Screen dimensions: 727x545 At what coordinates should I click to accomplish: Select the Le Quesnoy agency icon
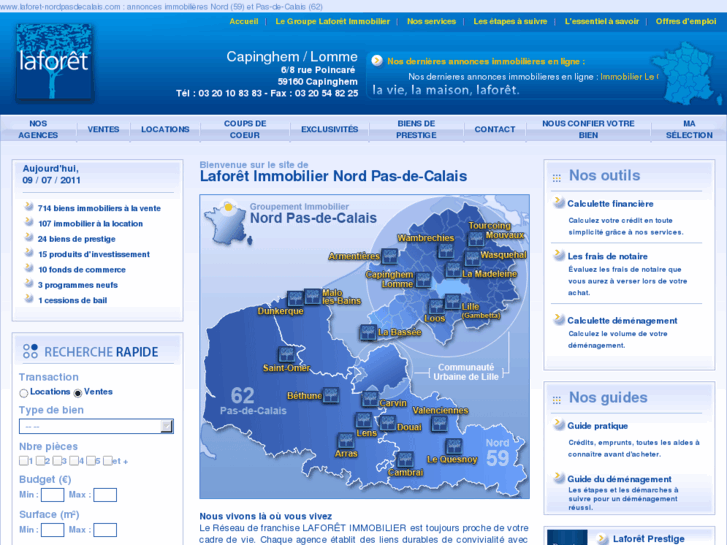tap(453, 446)
